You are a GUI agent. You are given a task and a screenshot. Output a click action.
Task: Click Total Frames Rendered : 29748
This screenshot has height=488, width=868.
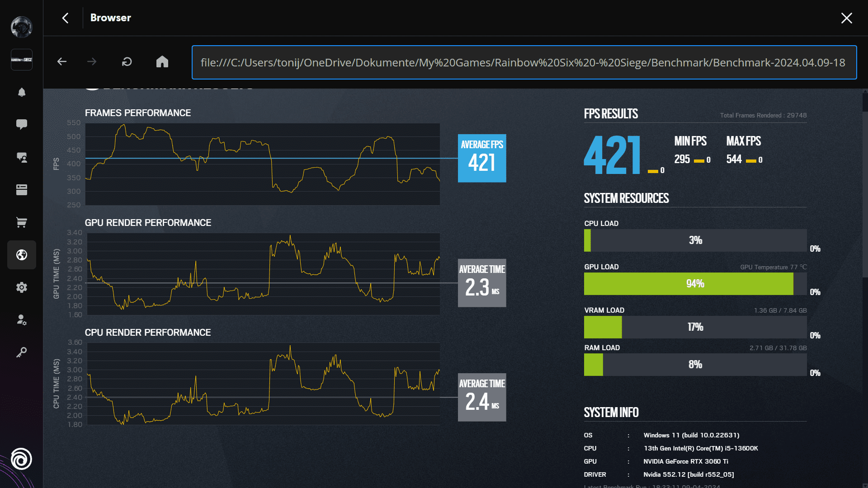tap(763, 116)
